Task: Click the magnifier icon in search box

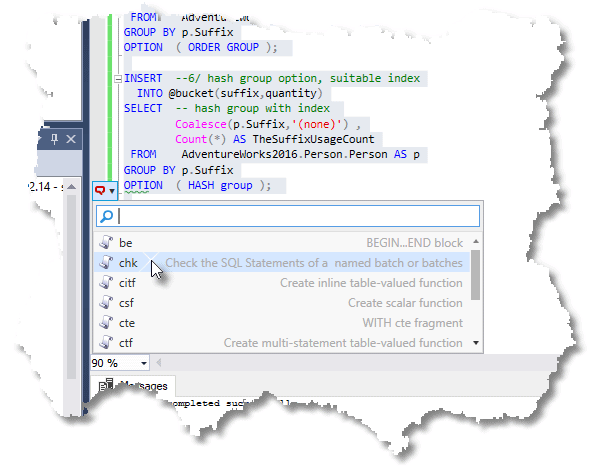Action: [x=106, y=216]
